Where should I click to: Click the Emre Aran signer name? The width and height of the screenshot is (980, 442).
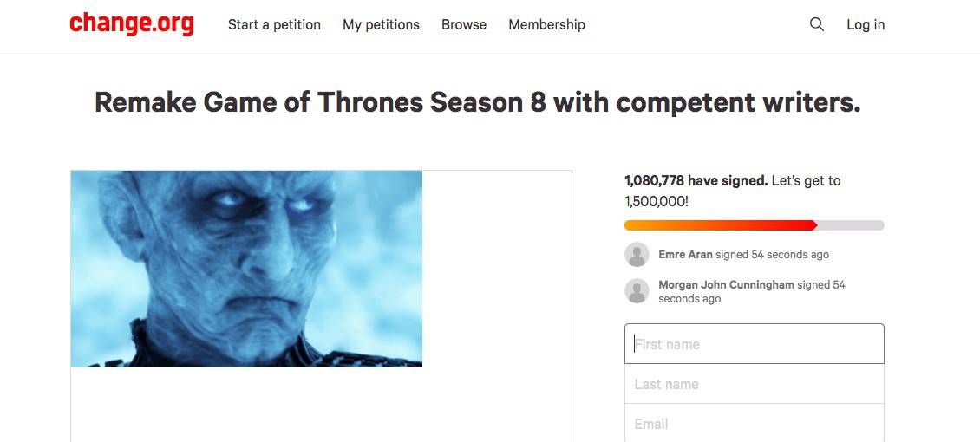point(686,255)
